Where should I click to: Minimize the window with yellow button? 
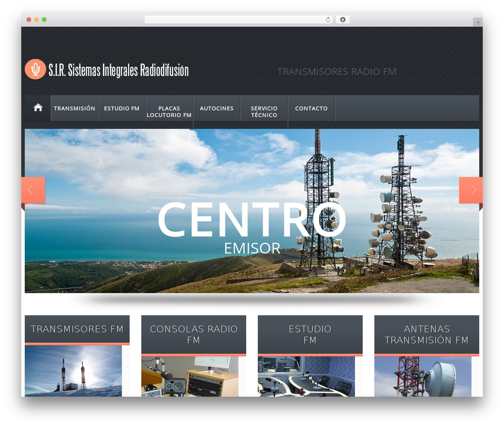[x=37, y=20]
